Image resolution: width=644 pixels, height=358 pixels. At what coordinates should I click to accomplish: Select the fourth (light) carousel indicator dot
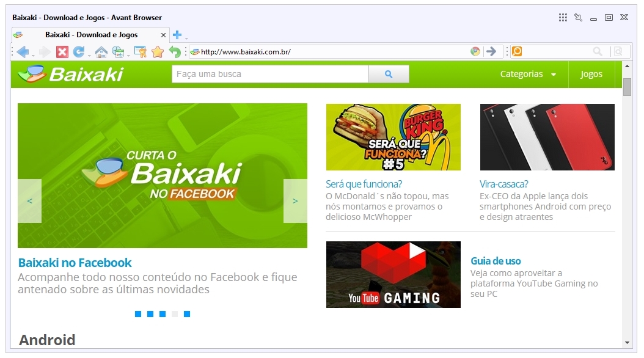175,314
